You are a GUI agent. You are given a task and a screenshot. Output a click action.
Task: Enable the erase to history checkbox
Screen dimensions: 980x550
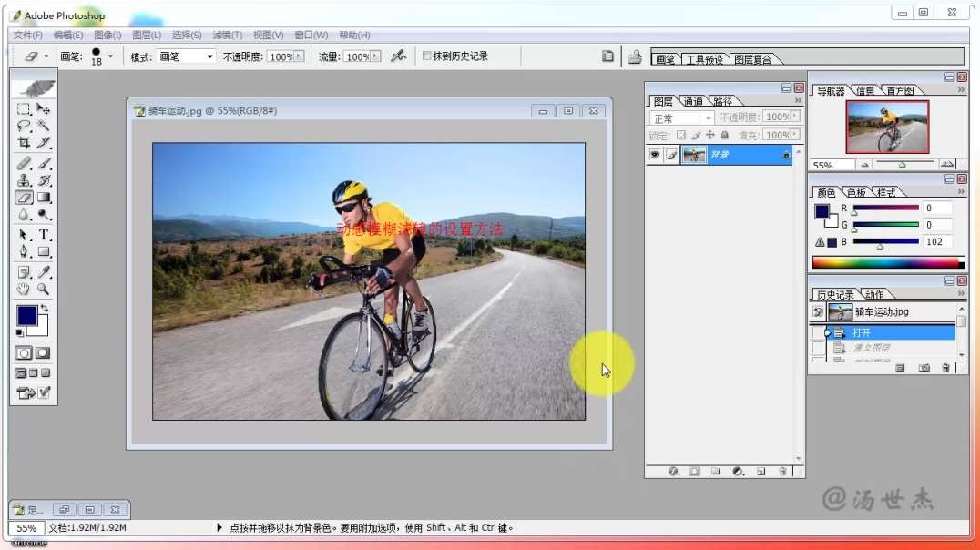(x=427, y=56)
